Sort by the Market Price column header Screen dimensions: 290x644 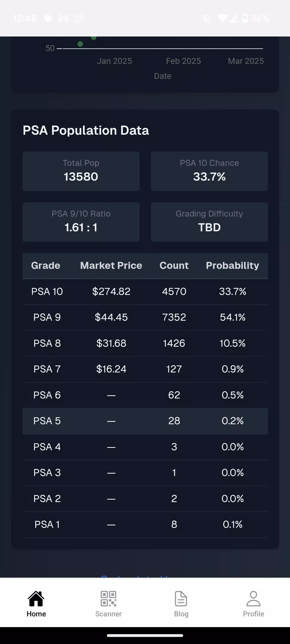click(111, 266)
